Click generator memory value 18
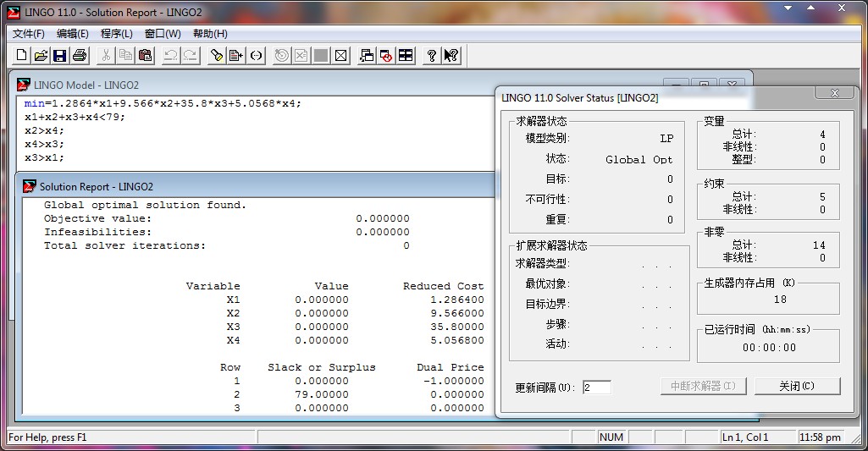868x451 pixels. coord(780,300)
